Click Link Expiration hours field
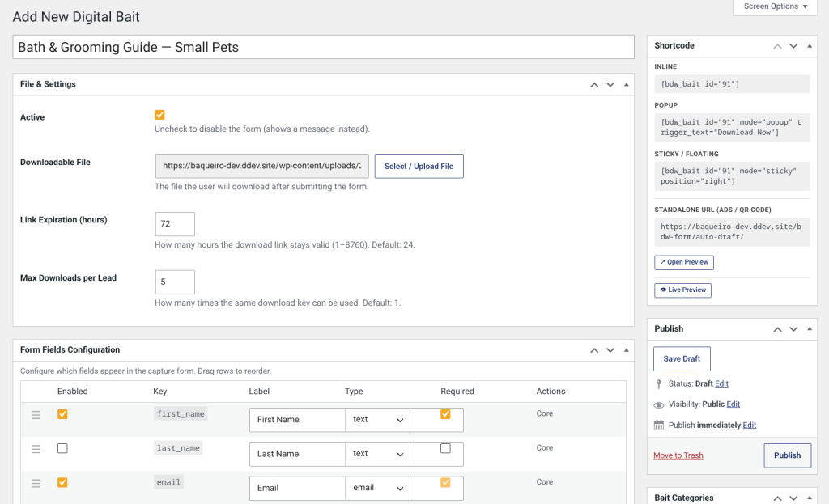The image size is (829, 504). pyautogui.click(x=175, y=225)
